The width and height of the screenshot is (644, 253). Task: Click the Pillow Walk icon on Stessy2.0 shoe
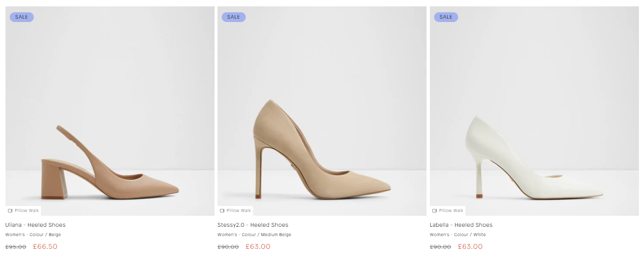pos(222,211)
